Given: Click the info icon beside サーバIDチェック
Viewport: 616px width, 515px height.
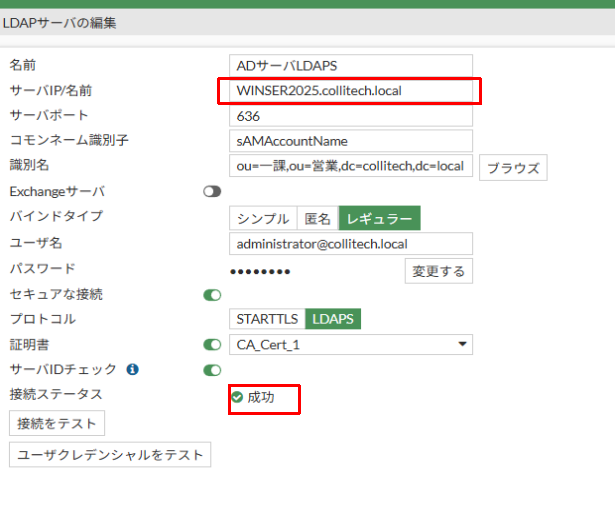Looking at the screenshot, I should click(x=133, y=370).
